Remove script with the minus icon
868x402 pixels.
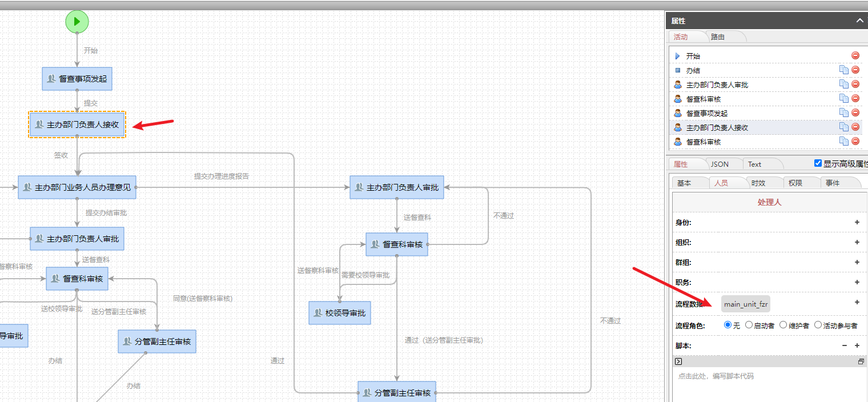(845, 345)
